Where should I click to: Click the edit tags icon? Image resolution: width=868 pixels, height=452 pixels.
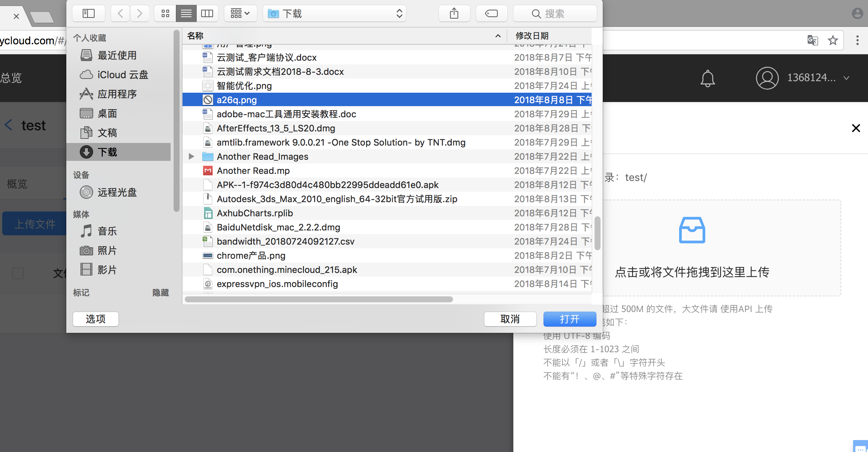pyautogui.click(x=491, y=14)
